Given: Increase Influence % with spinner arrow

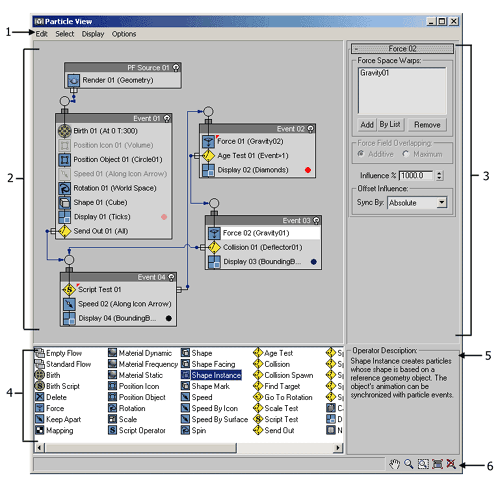Looking at the screenshot, I should 440,173.
